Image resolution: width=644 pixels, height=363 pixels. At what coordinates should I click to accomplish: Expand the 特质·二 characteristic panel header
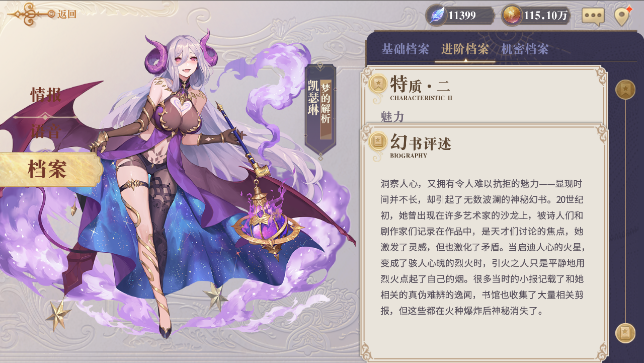click(484, 88)
